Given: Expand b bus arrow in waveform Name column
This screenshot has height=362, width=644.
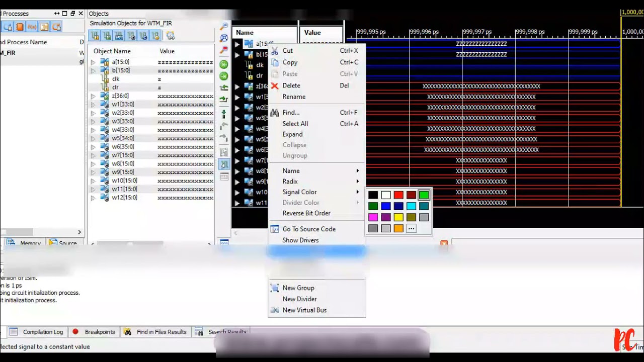Looking at the screenshot, I should (237, 55).
